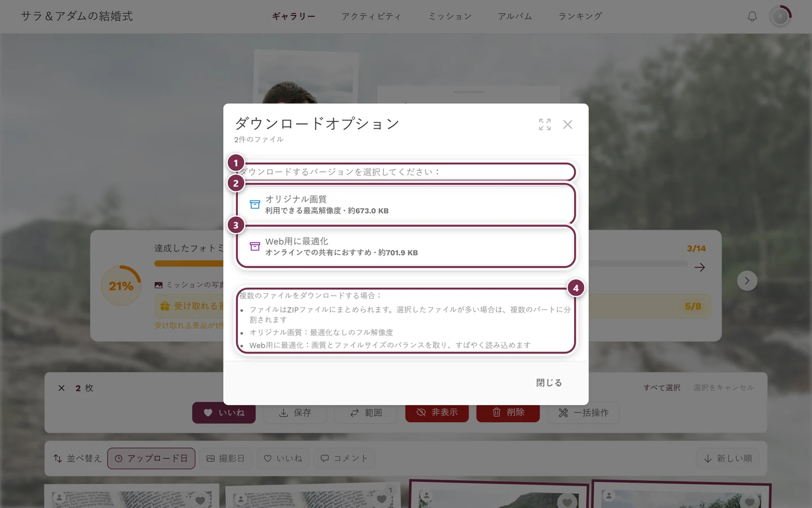This screenshot has height=508, width=812.
Task: Clear the selection with the X beside 2 枚
Action: coord(61,388)
